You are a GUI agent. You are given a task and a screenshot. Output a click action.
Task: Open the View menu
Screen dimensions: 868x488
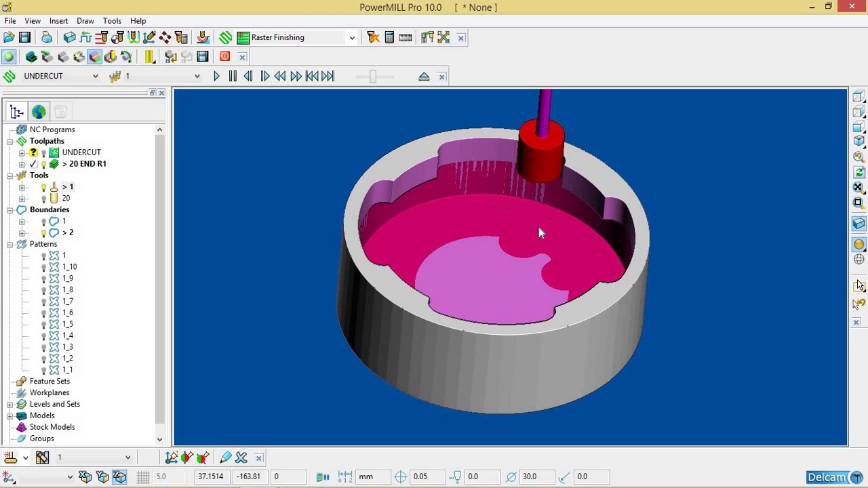(33, 21)
